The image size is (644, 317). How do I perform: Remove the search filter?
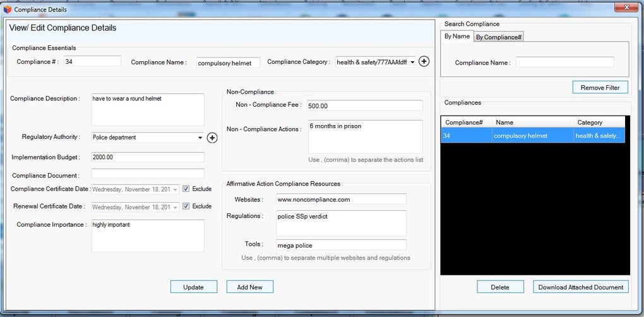600,88
